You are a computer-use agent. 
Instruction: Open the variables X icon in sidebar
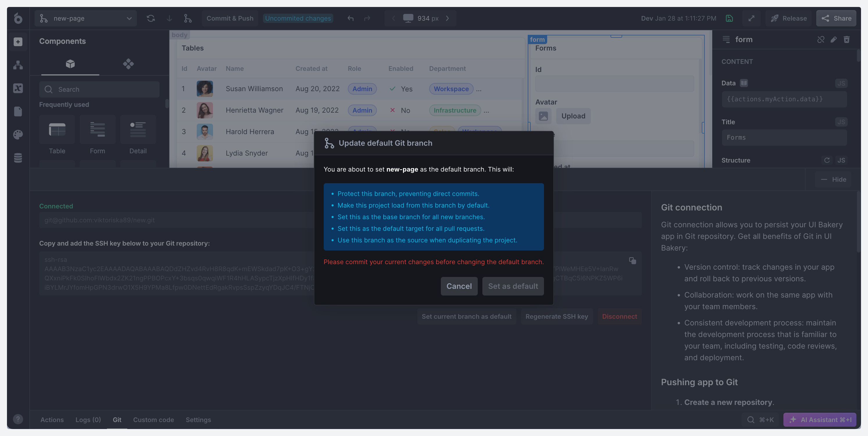point(18,88)
